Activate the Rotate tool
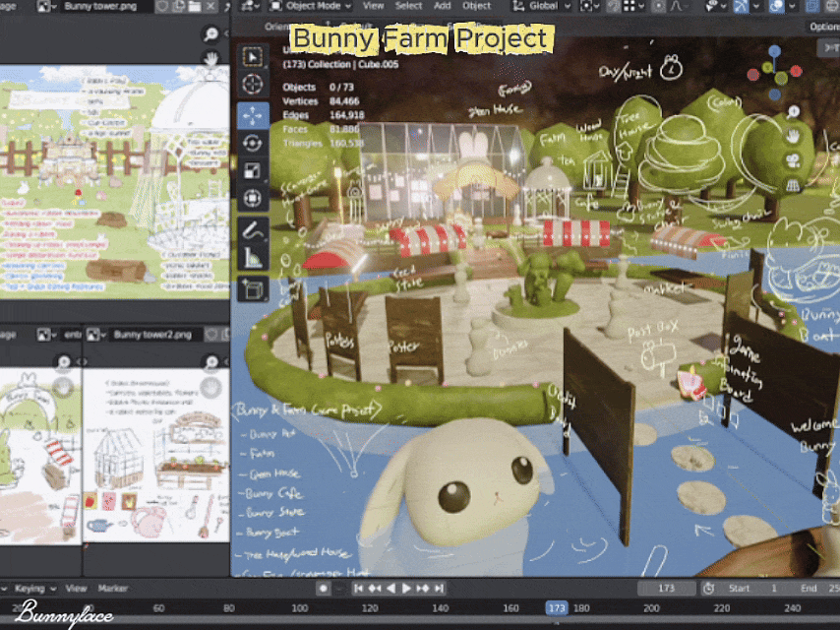 [x=254, y=143]
